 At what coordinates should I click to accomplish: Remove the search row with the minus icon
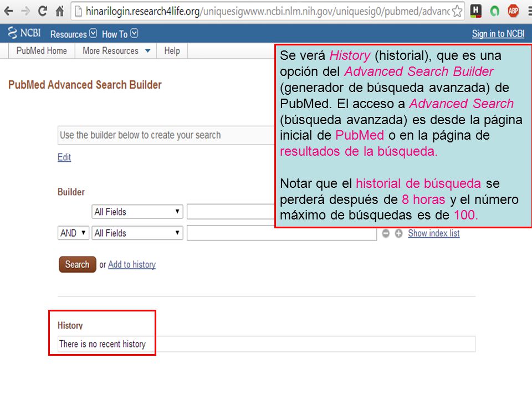tap(386, 233)
